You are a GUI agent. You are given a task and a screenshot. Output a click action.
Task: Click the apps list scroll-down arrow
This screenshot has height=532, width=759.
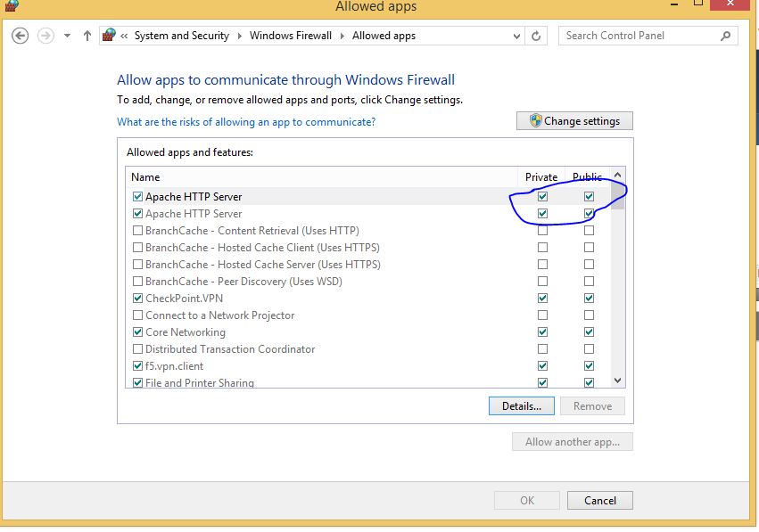pyautogui.click(x=618, y=381)
